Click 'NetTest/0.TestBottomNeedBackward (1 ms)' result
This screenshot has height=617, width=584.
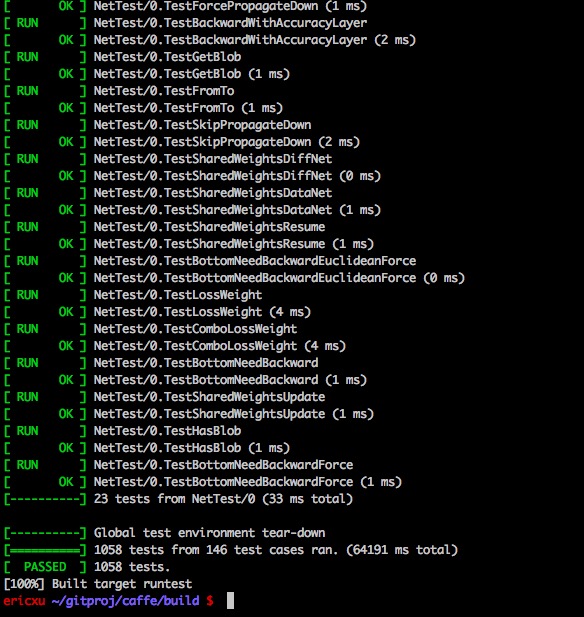pyautogui.click(x=230, y=380)
